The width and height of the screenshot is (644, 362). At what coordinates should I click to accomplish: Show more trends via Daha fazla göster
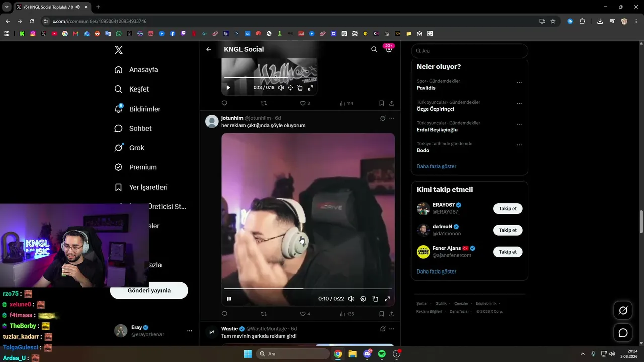pyautogui.click(x=436, y=166)
